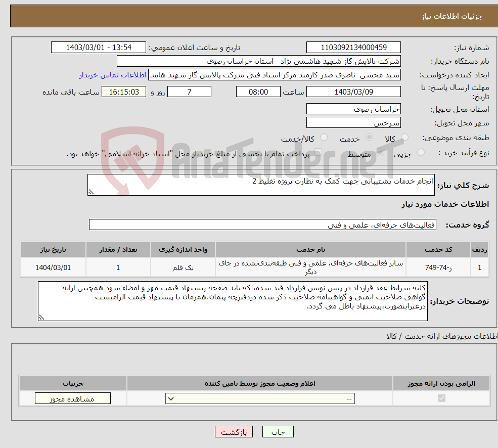Screen dimensions: 498x448
Task: Click the delivery city field سرخس
Action: [353, 123]
